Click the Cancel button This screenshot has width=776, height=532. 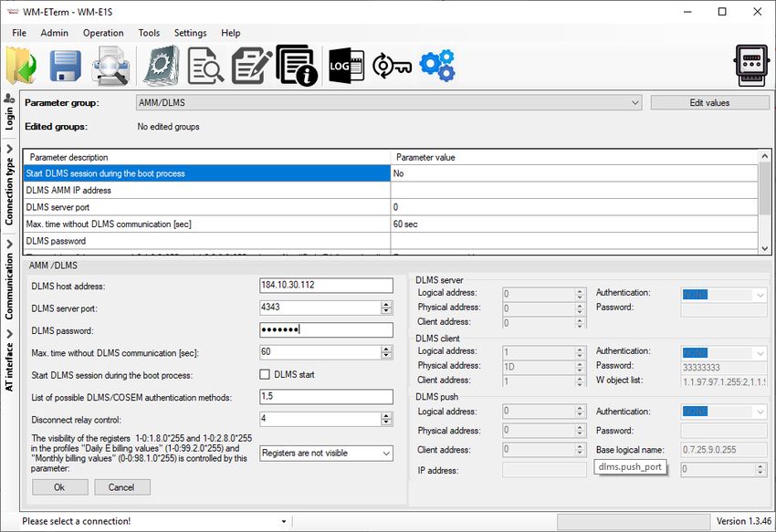click(x=122, y=487)
